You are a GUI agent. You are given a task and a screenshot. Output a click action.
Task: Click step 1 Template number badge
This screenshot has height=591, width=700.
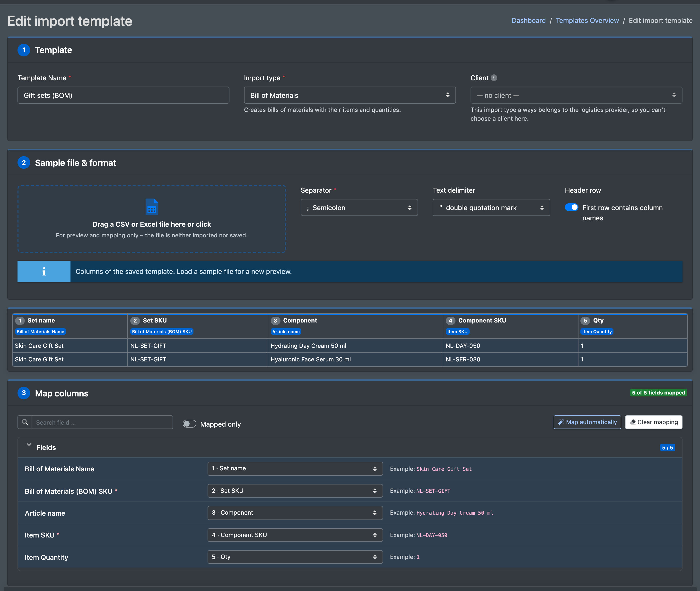click(24, 50)
